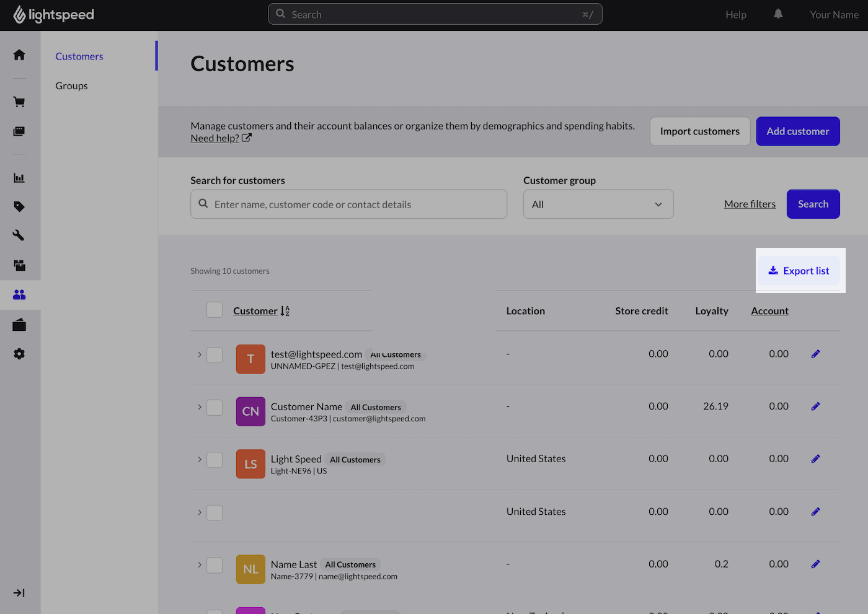Edit Customer Name with pencil icon
The height and width of the screenshot is (614, 868).
point(815,406)
